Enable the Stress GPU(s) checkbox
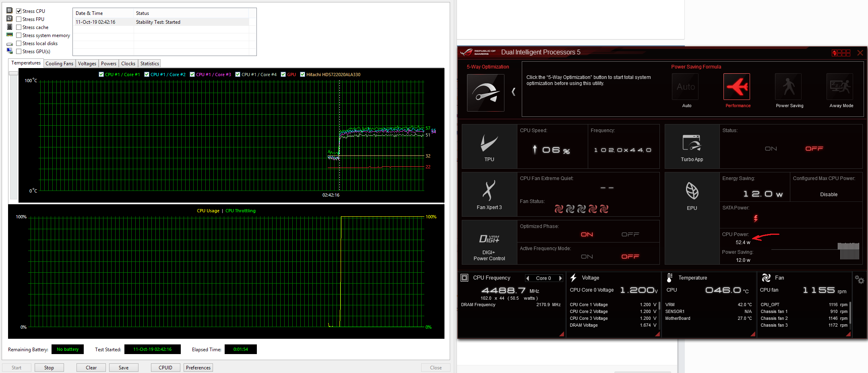 coord(19,51)
